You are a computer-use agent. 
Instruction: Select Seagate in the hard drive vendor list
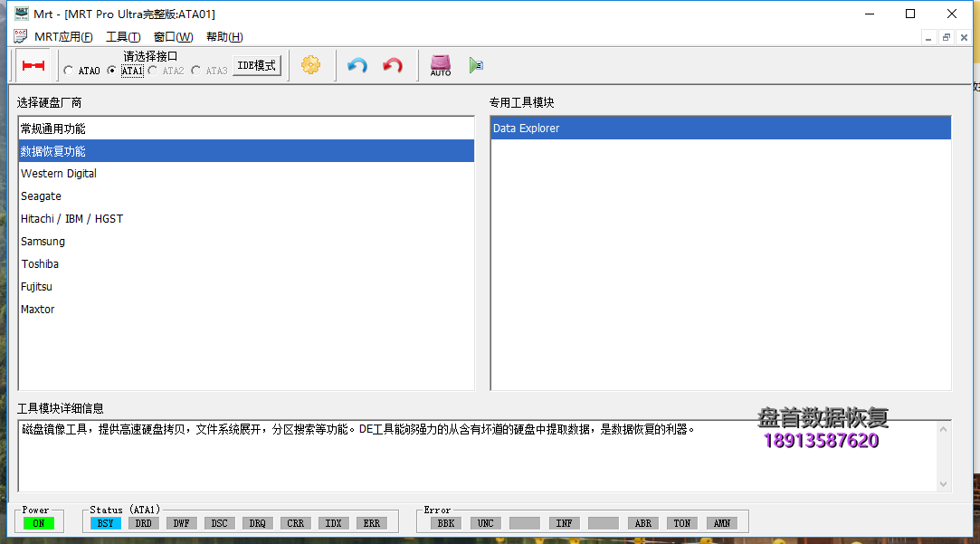42,196
